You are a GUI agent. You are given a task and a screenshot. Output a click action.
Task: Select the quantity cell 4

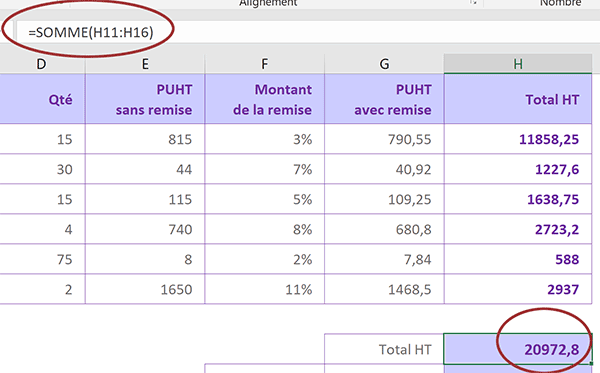(42, 229)
